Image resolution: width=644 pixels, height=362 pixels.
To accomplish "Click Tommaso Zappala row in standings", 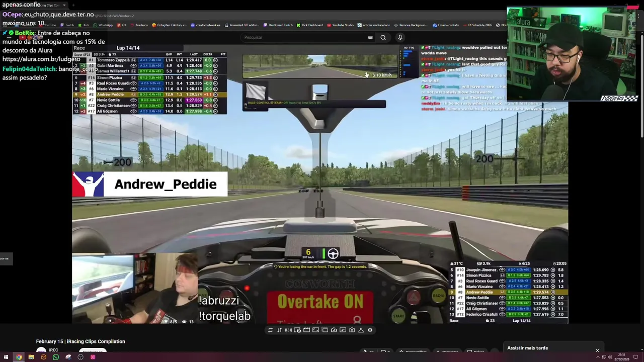I will (x=149, y=60).
